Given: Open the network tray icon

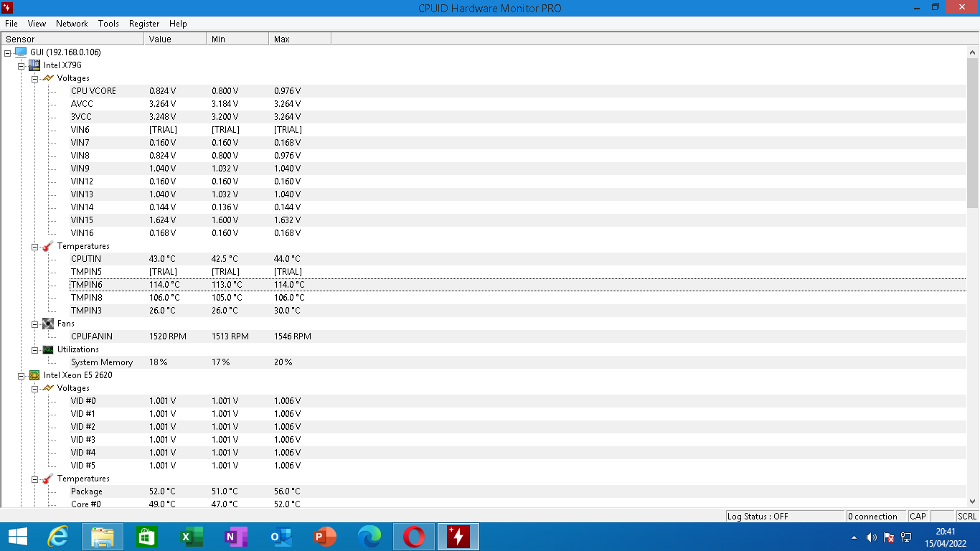Looking at the screenshot, I should pos(906,537).
